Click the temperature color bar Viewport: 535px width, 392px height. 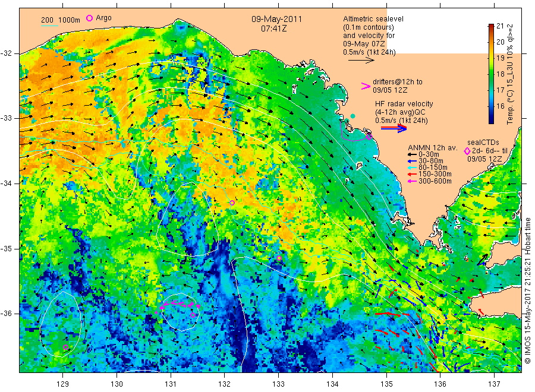pos(491,74)
